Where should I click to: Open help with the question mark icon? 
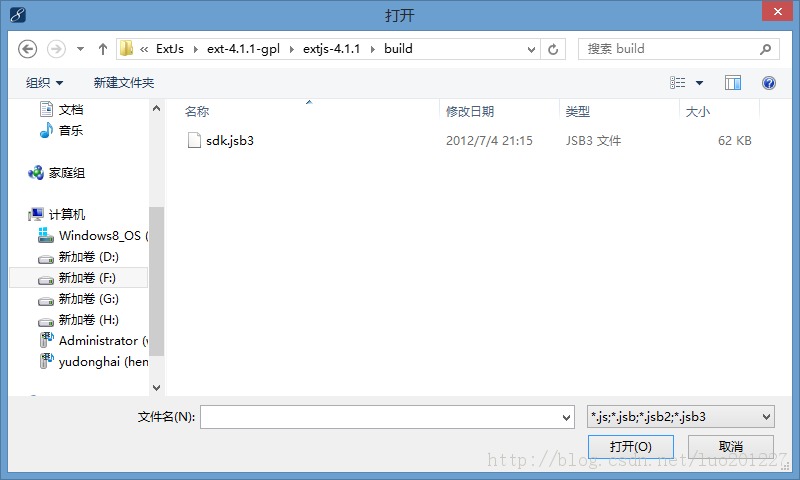coord(769,83)
